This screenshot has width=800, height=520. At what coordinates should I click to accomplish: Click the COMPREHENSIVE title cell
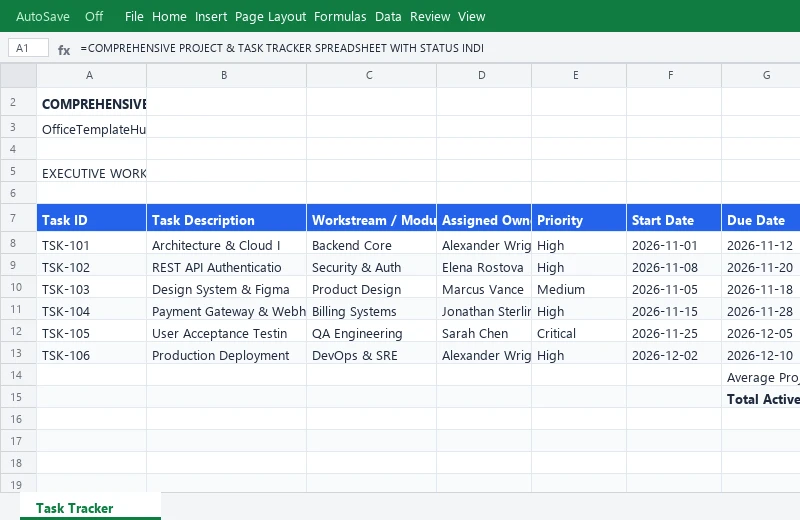[x=91, y=102]
